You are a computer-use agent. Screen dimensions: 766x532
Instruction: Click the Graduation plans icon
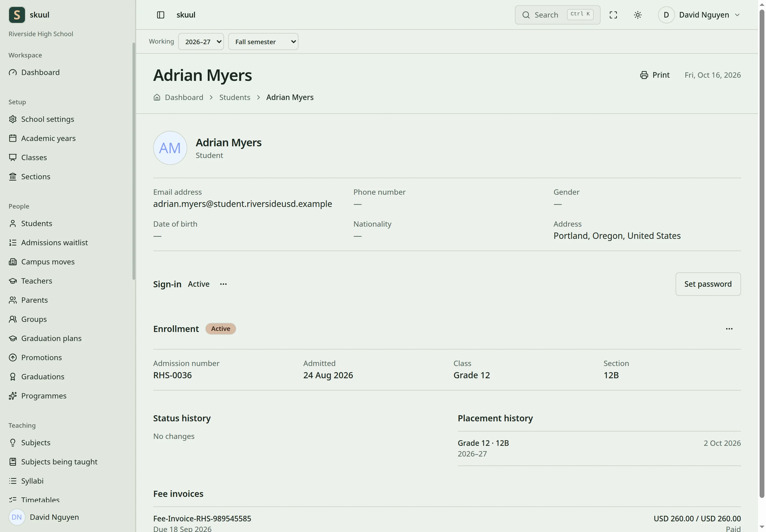(13, 338)
